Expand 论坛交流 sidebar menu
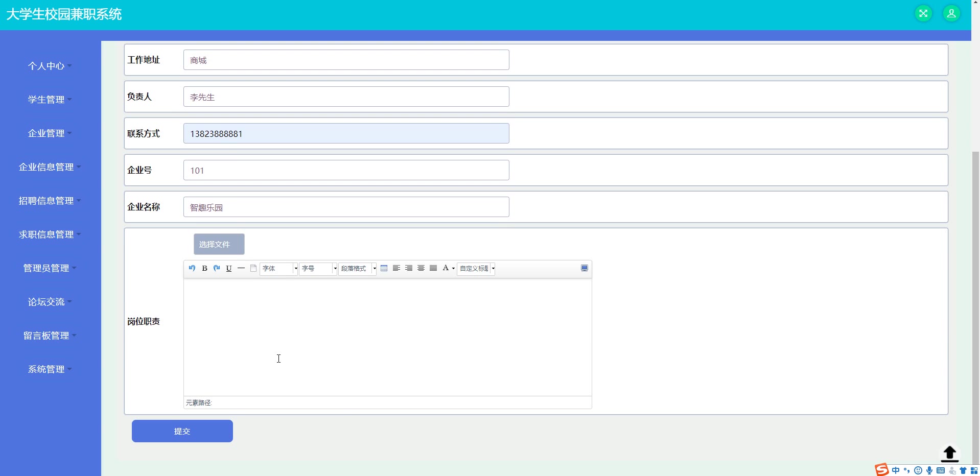This screenshot has height=476, width=980. tap(50, 302)
